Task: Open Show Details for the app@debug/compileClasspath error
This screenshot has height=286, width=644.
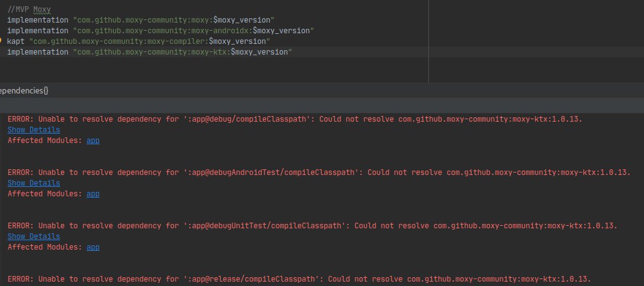Action: click(x=34, y=130)
